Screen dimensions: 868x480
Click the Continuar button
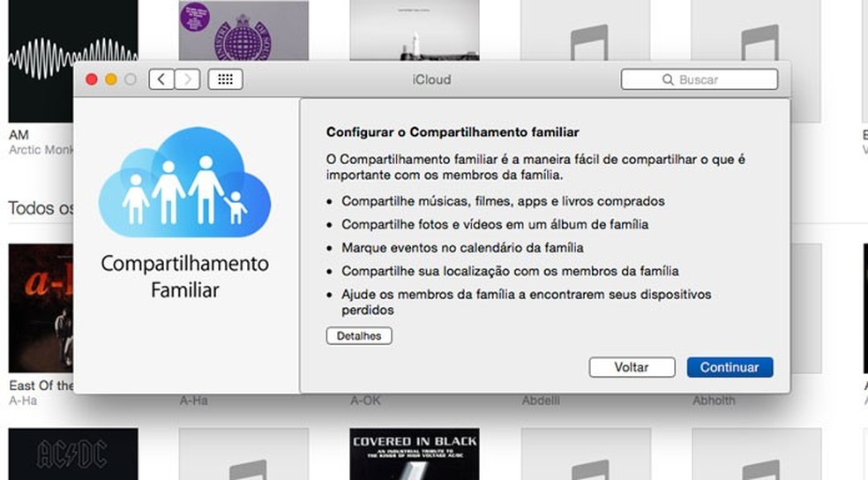point(730,367)
